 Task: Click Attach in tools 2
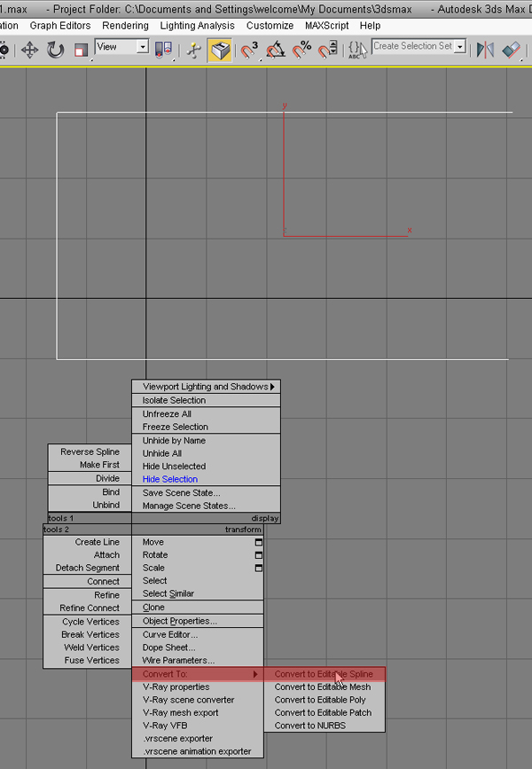87,554
